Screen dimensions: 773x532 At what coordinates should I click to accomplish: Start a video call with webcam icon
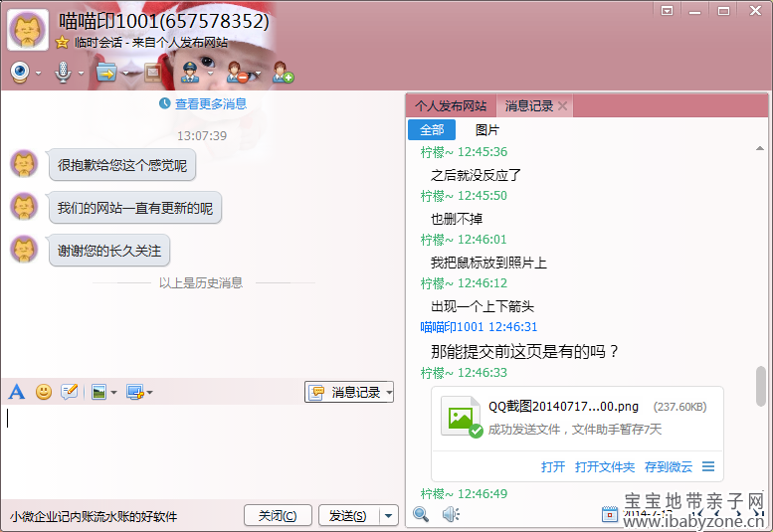point(19,72)
